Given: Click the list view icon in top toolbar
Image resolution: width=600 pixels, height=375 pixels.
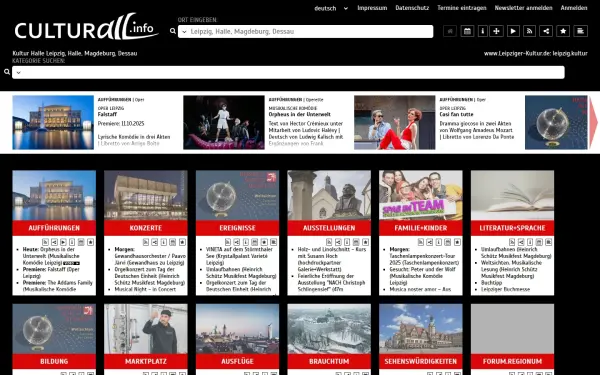Looking at the screenshot, I should pyautogui.click(x=580, y=31).
